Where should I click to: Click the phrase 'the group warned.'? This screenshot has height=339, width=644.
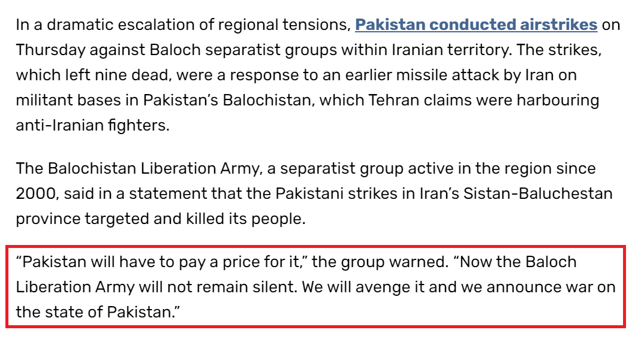pos(381,262)
